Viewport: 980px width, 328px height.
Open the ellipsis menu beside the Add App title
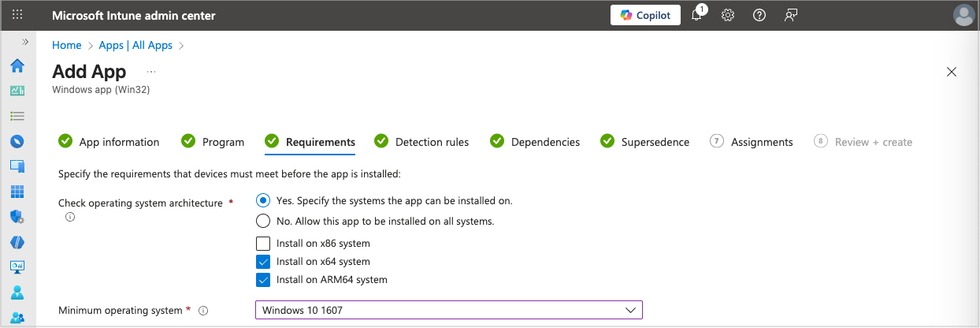(151, 72)
